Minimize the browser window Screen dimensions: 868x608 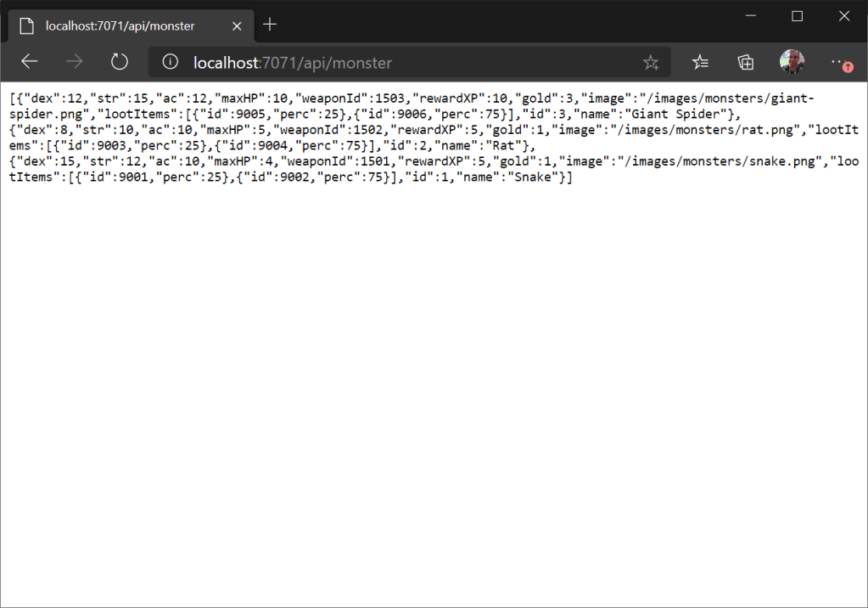tap(750, 16)
